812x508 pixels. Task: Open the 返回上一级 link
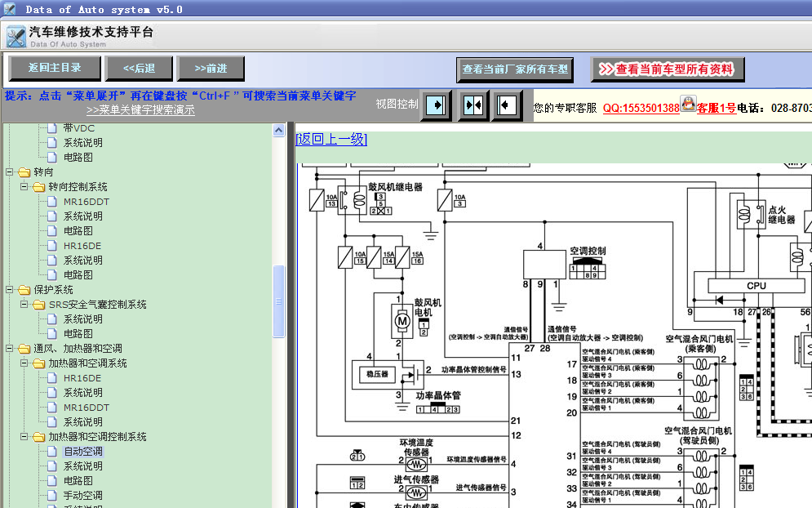click(331, 139)
